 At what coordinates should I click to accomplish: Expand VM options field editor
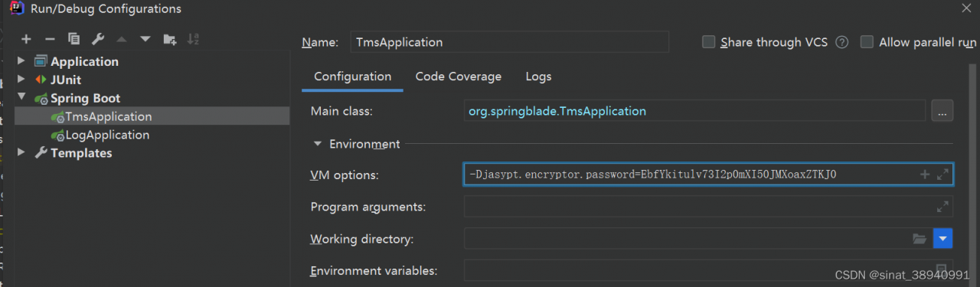point(943,174)
